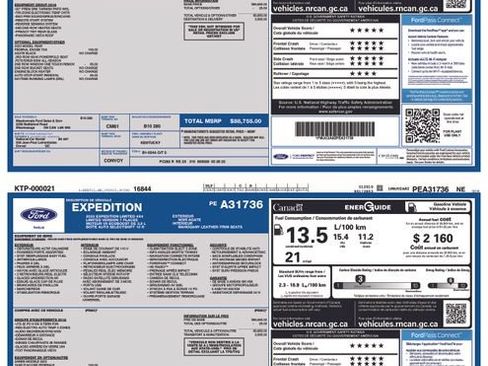This screenshot has width=488, height=366.
Task: Click the Canada wordmark in the lower EnerGuide header
Action: coord(287,208)
